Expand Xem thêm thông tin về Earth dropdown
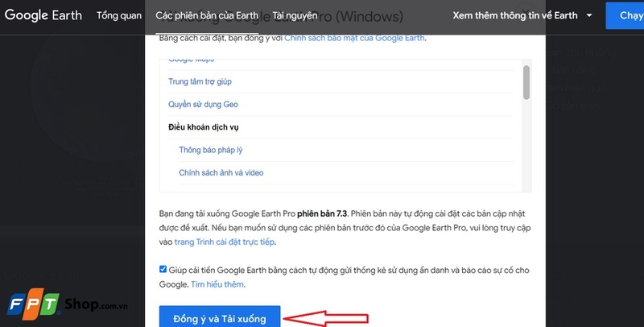Viewport: 644px width, 327px height. pos(522,15)
